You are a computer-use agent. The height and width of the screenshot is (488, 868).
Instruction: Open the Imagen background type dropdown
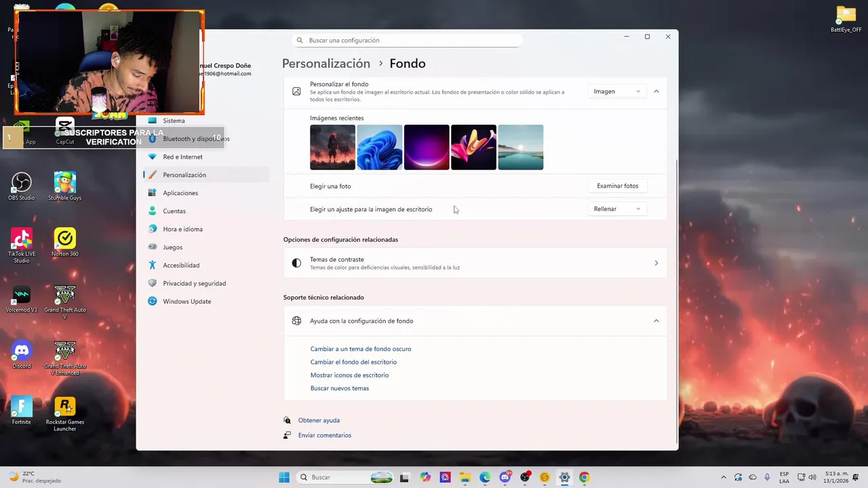[616, 91]
